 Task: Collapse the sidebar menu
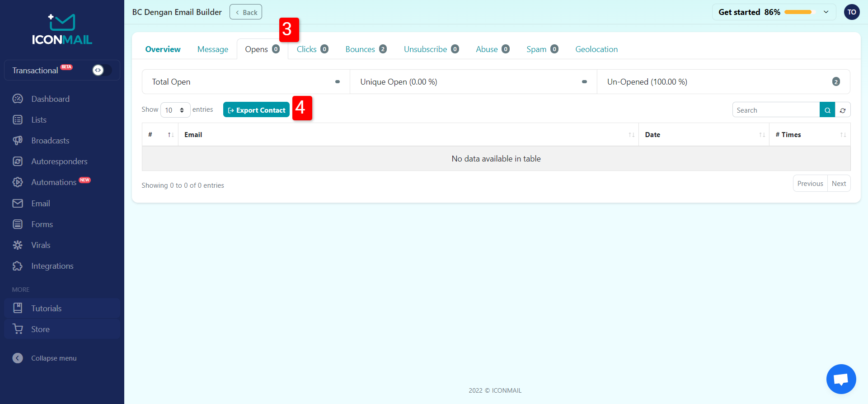18,358
